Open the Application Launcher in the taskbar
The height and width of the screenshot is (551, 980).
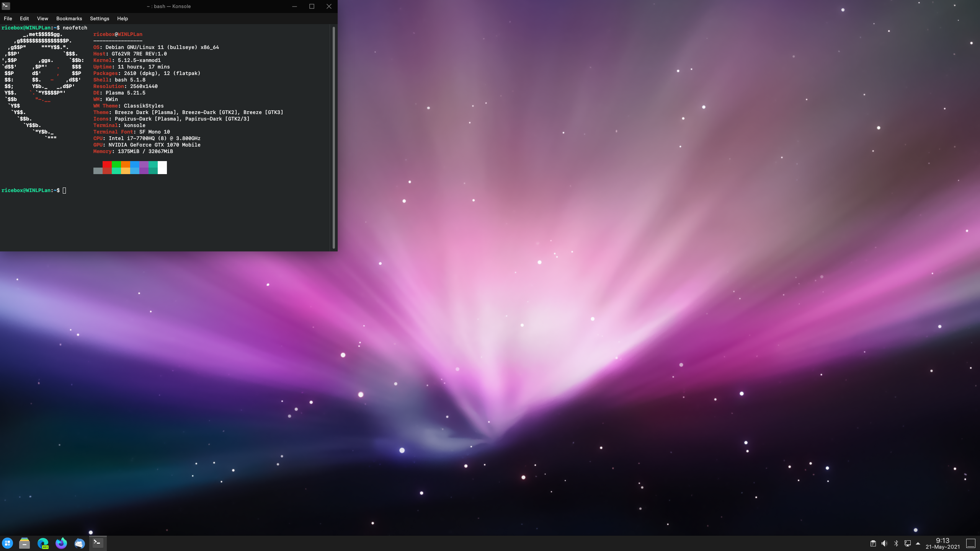pos(7,543)
